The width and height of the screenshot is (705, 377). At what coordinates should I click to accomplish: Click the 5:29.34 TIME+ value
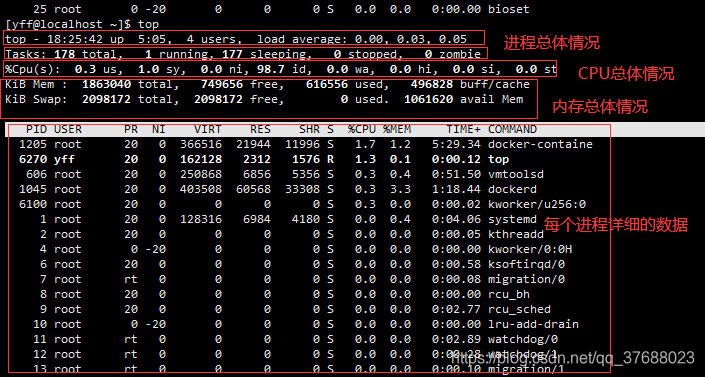[456, 144]
